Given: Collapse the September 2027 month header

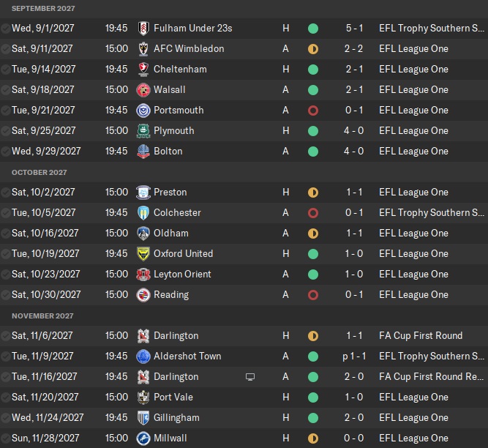Looking at the screenshot, I should click(43, 8).
